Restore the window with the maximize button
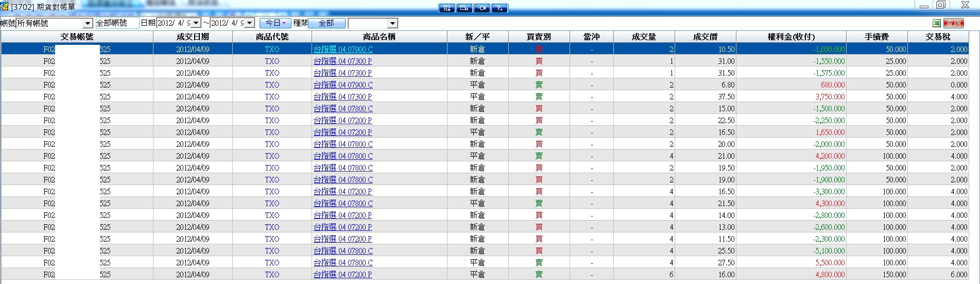The height and width of the screenshot is (284, 980). pos(940,5)
